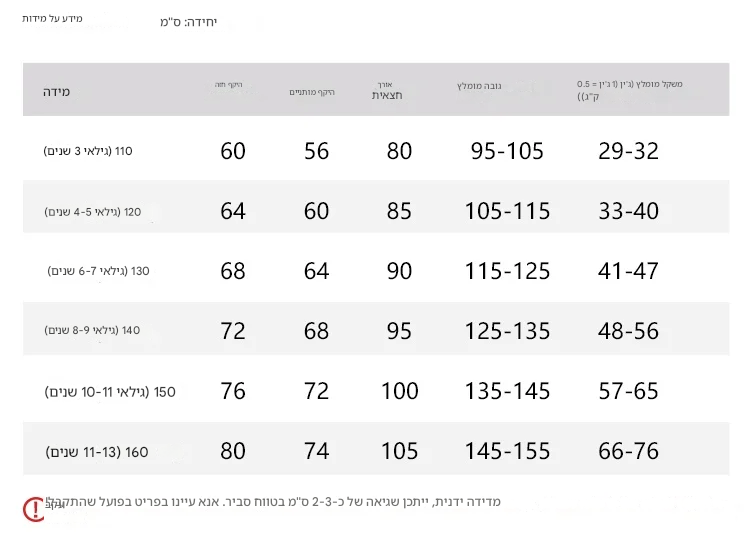The width and height of the screenshot is (750, 542).
Task: Select the size 150 (ages 10-11) row label
Action: [110, 392]
